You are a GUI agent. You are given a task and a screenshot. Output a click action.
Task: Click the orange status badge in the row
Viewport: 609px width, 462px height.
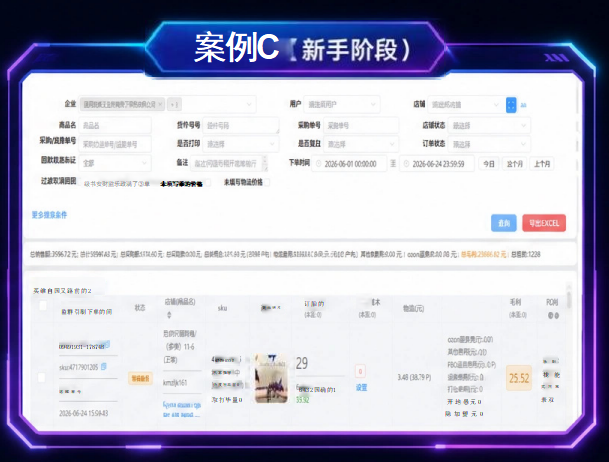click(x=140, y=378)
